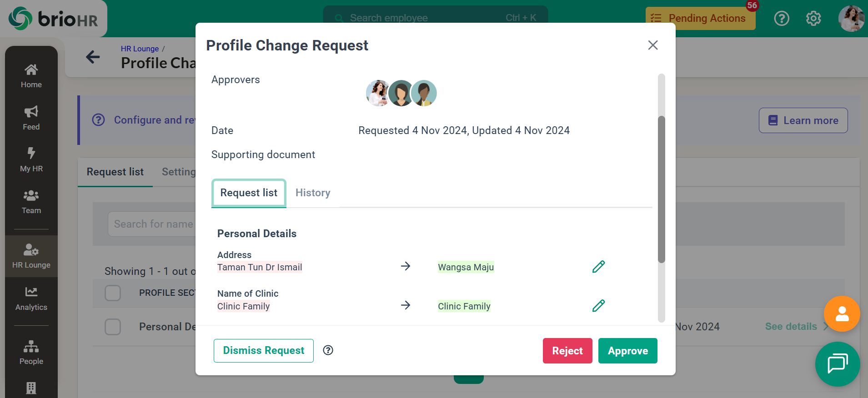This screenshot has height=398, width=868.
Task: Open help icon beside Dismiss Request
Action: point(328,350)
